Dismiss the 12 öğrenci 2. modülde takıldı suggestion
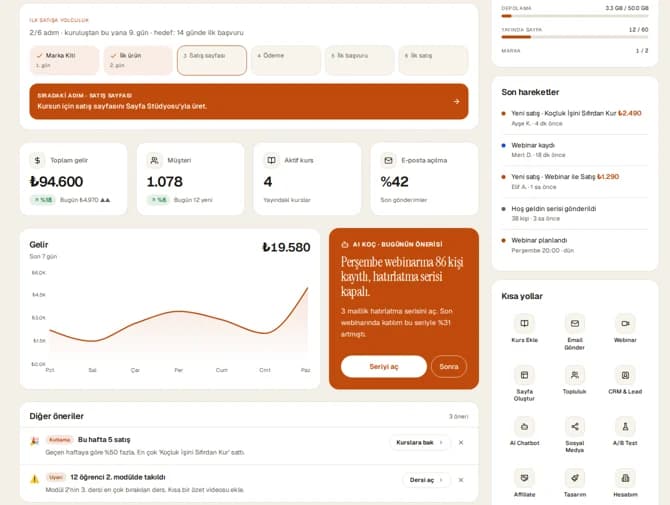This screenshot has width=670, height=505. point(461,480)
